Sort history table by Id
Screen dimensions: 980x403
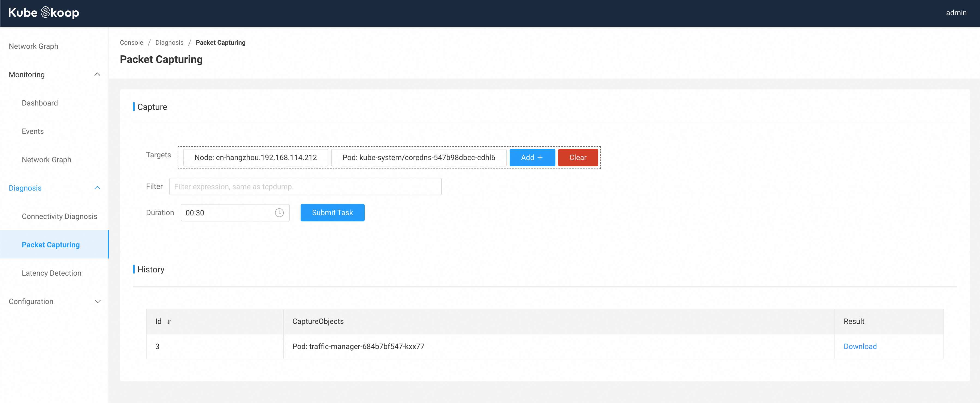(x=169, y=322)
